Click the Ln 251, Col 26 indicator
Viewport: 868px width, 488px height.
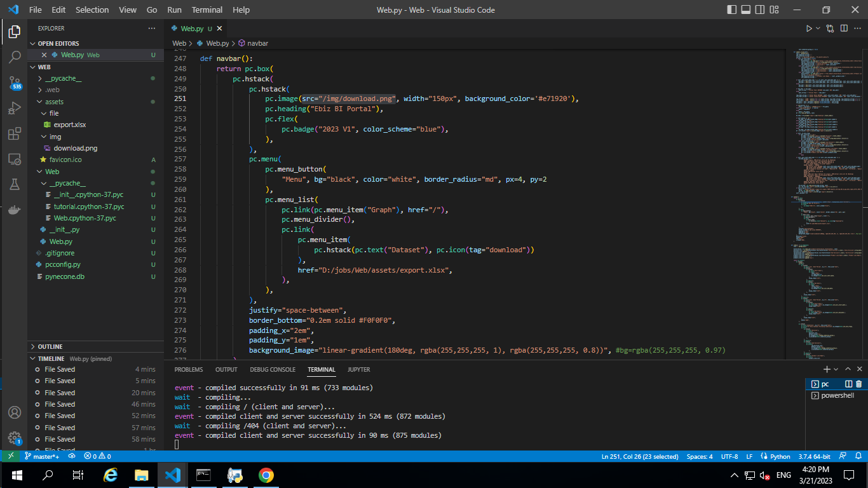point(639,456)
